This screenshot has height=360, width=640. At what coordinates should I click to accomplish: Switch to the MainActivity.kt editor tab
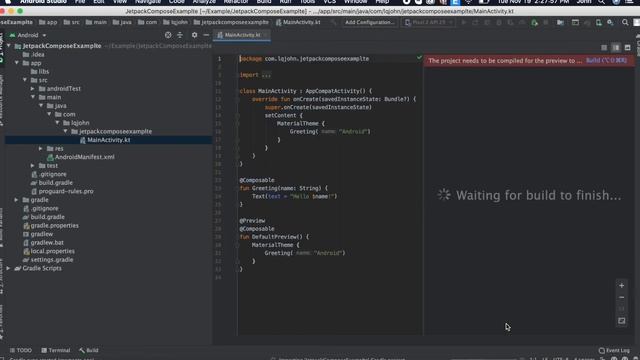click(242, 35)
